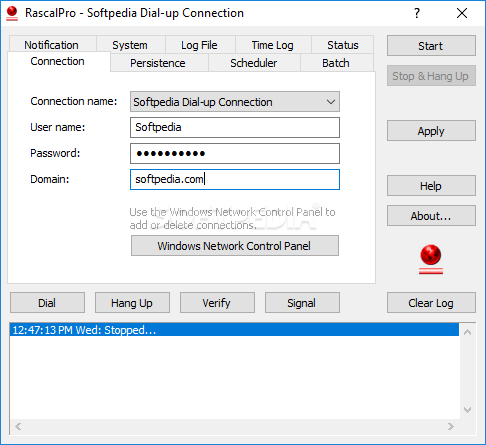Viewport: 486px width, 445px height.
Task: Click the Signal button
Action: click(x=302, y=303)
